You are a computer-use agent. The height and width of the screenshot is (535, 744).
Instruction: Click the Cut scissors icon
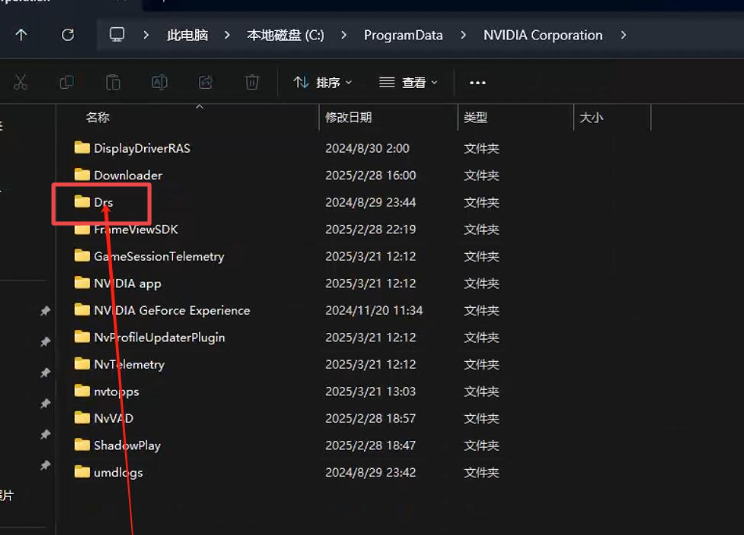pyautogui.click(x=20, y=82)
